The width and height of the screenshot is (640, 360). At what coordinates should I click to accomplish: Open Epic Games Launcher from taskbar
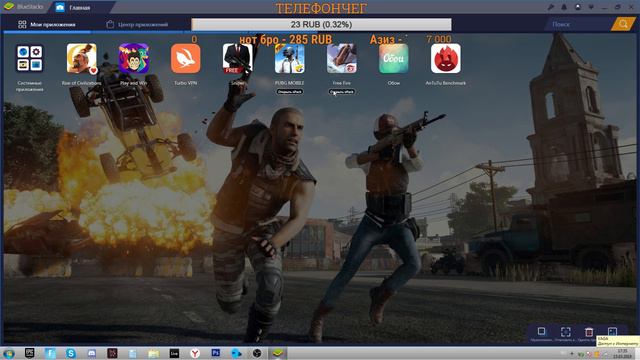(x=30, y=353)
